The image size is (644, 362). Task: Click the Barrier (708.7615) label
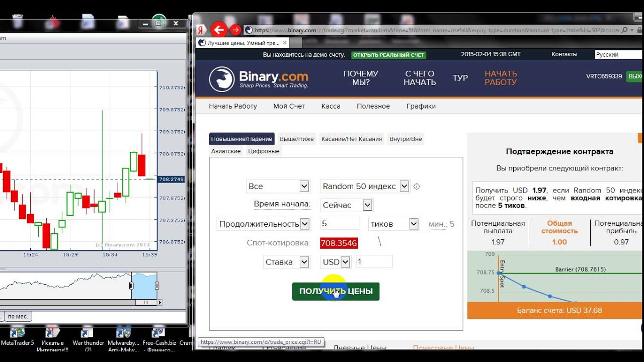[x=581, y=269]
